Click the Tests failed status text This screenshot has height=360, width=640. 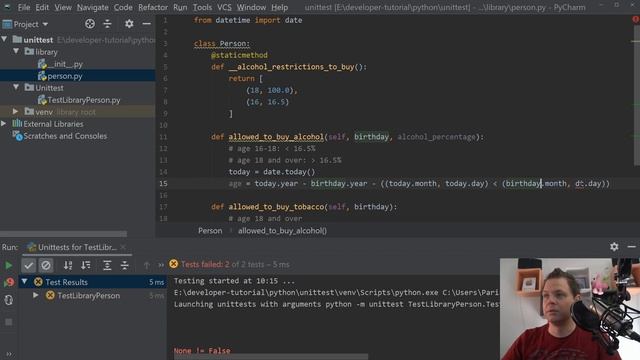coord(235,264)
